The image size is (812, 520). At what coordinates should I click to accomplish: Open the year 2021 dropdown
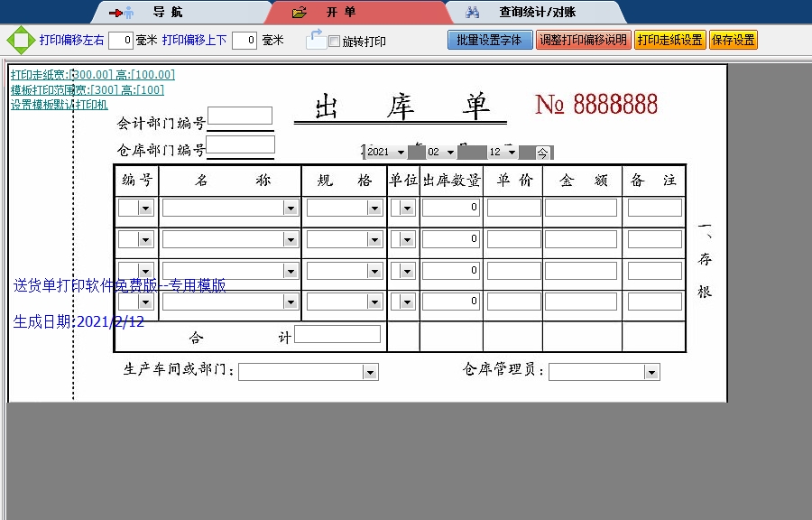tap(401, 152)
